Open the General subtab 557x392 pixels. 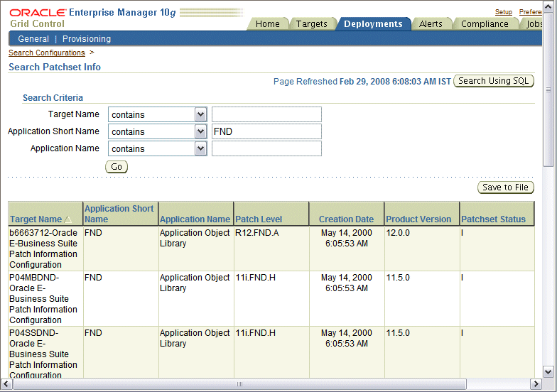(33, 38)
